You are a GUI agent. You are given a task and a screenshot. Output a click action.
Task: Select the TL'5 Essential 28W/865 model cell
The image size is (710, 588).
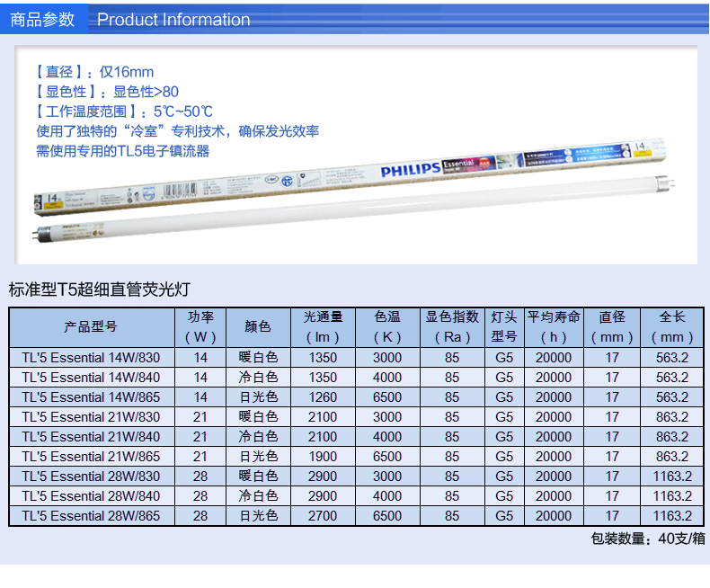(91, 516)
